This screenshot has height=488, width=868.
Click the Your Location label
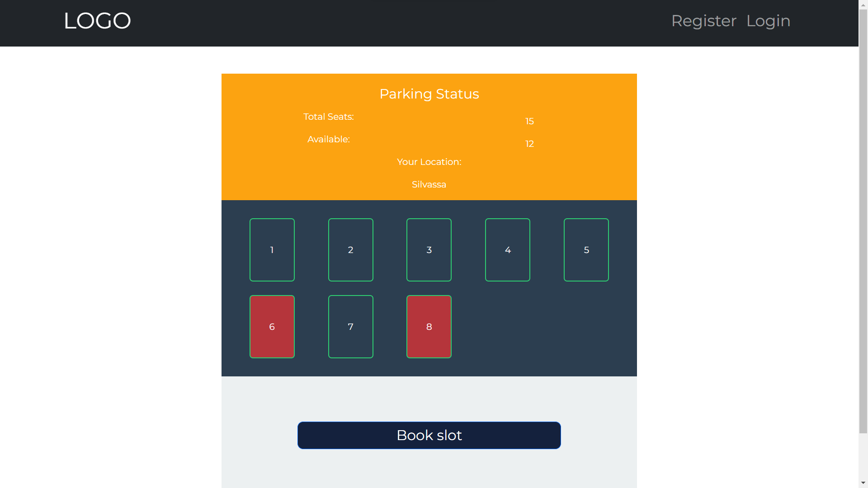[429, 162]
